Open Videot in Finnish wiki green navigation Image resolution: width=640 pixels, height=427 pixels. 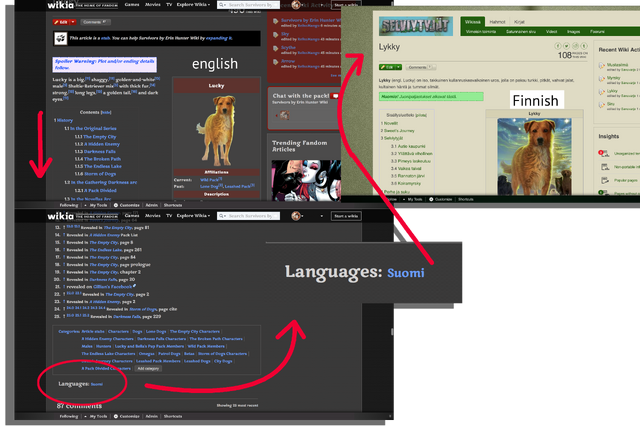[x=551, y=31]
